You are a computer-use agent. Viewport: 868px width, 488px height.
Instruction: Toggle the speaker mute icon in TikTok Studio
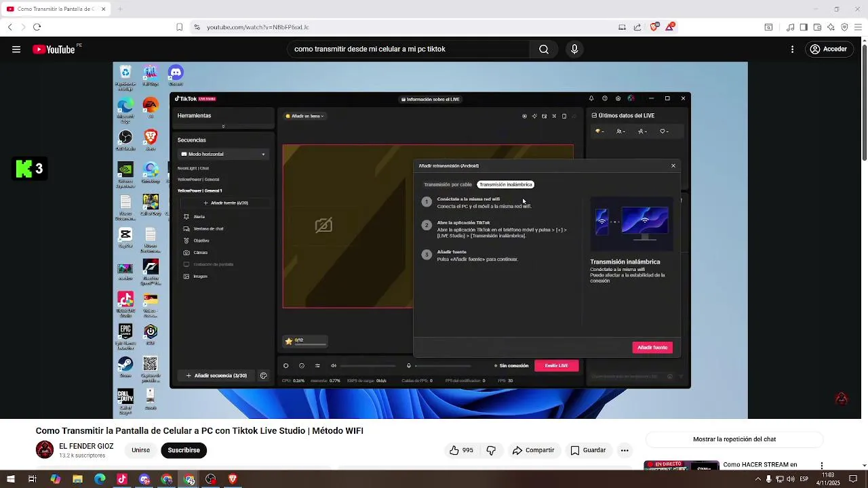pos(333,366)
